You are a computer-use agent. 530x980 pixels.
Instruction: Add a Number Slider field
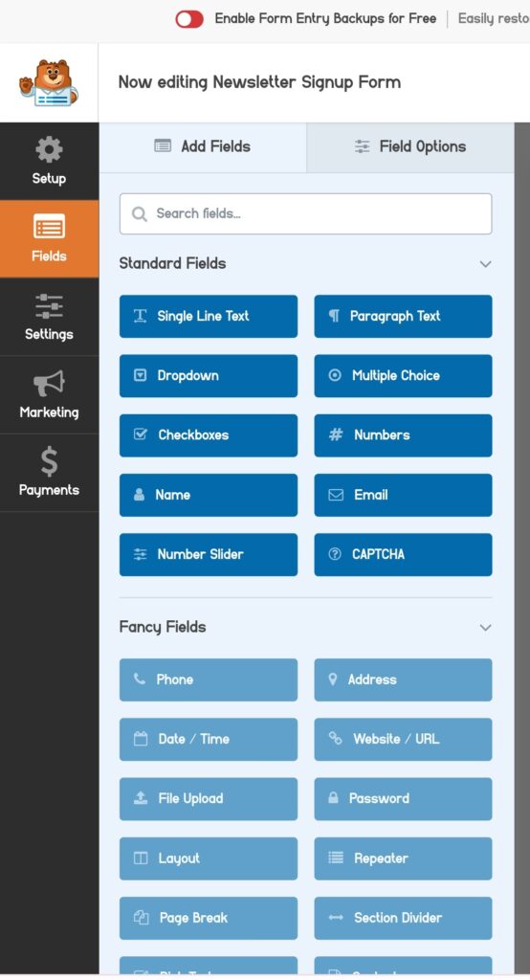point(209,554)
